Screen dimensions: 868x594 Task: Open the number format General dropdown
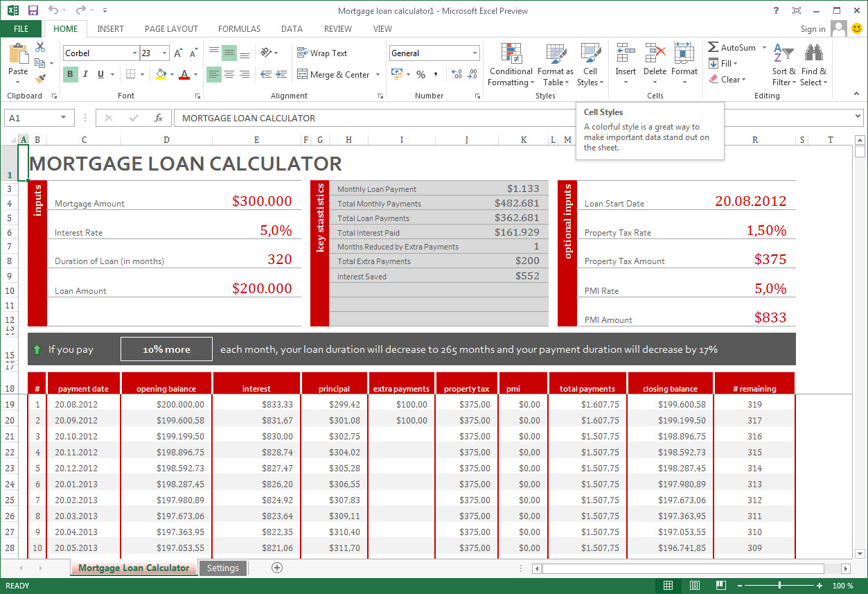475,53
